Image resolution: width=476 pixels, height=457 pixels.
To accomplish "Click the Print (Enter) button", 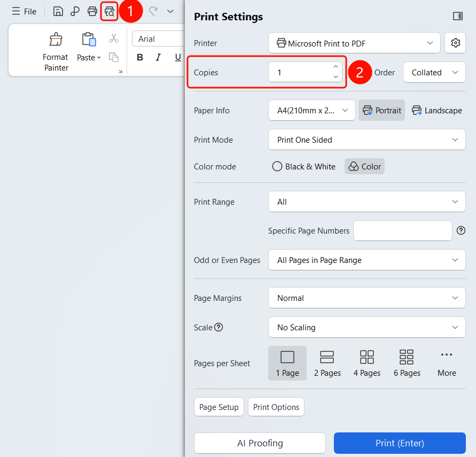I will click(x=400, y=443).
